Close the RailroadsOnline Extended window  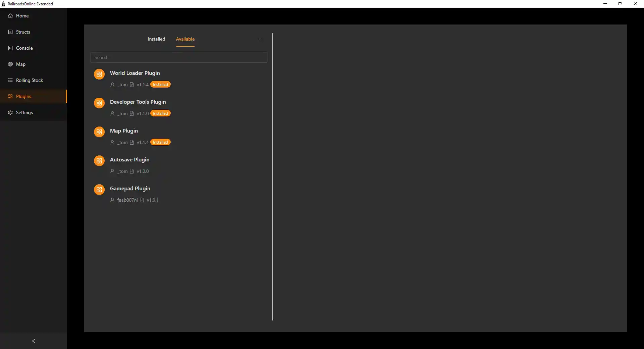636,4
